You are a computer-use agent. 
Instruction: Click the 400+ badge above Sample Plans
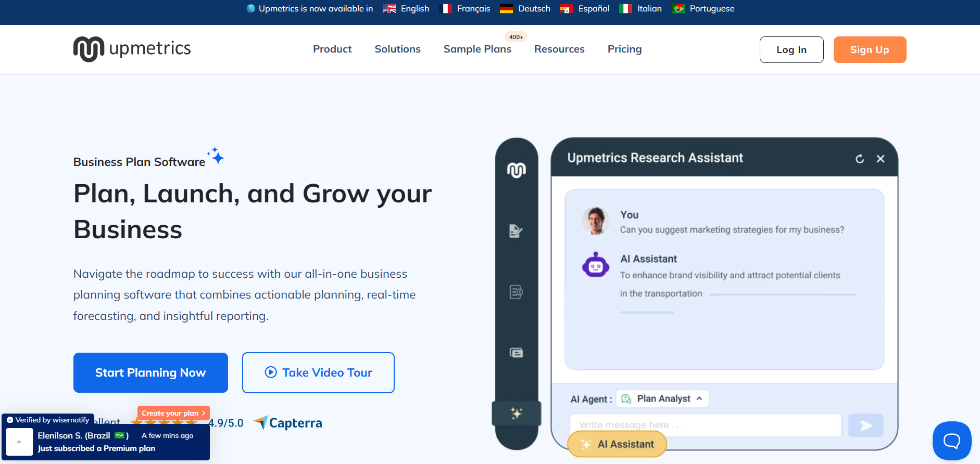[x=516, y=37]
